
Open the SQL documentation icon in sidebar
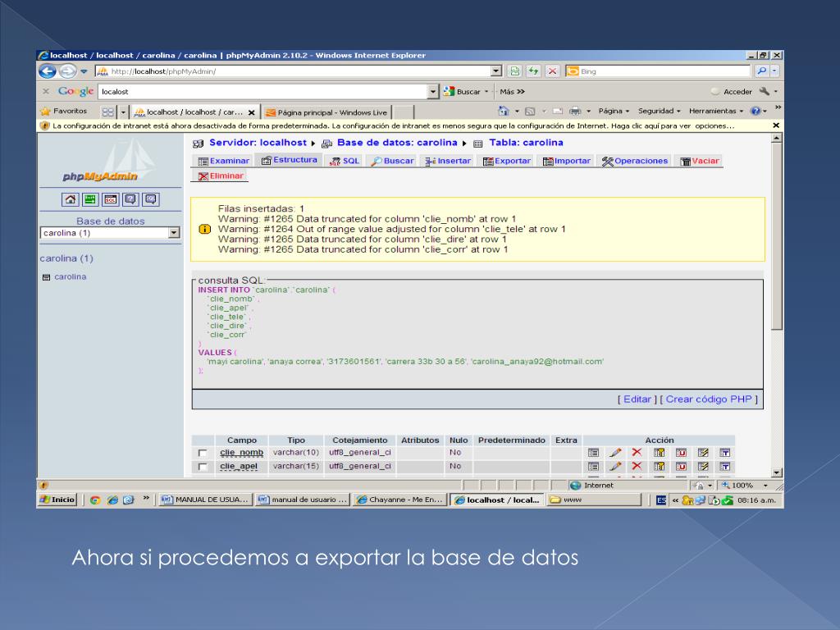pos(151,200)
